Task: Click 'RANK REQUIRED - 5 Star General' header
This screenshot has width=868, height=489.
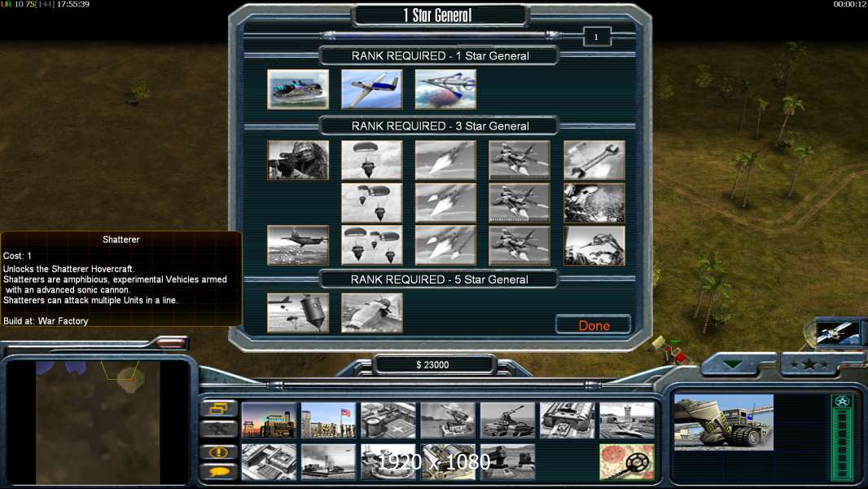Action: coord(439,279)
